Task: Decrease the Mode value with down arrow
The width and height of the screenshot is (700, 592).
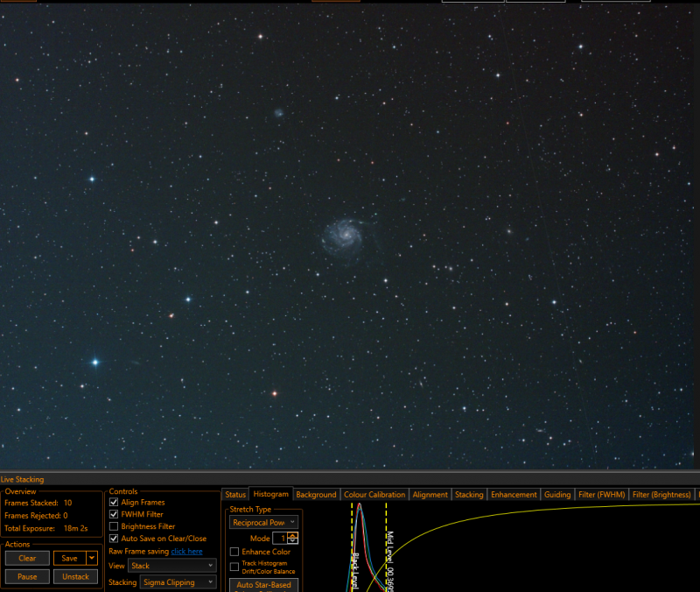Action: [x=292, y=541]
